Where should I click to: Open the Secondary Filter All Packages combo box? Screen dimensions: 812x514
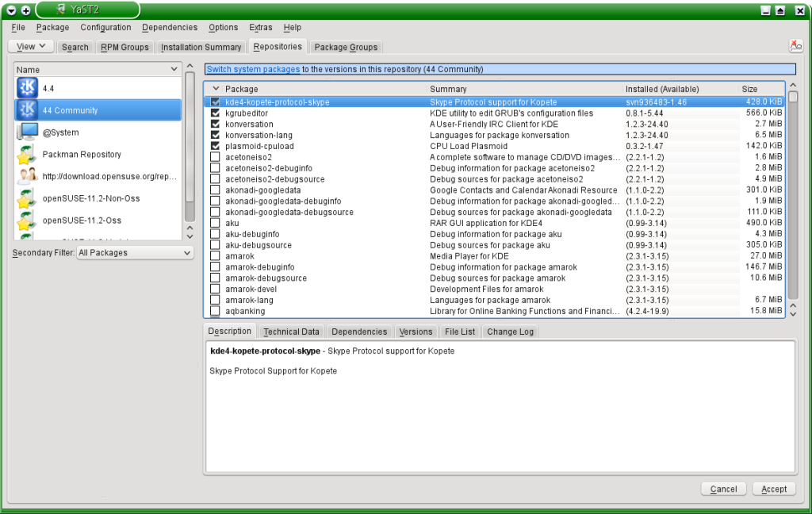pos(135,253)
